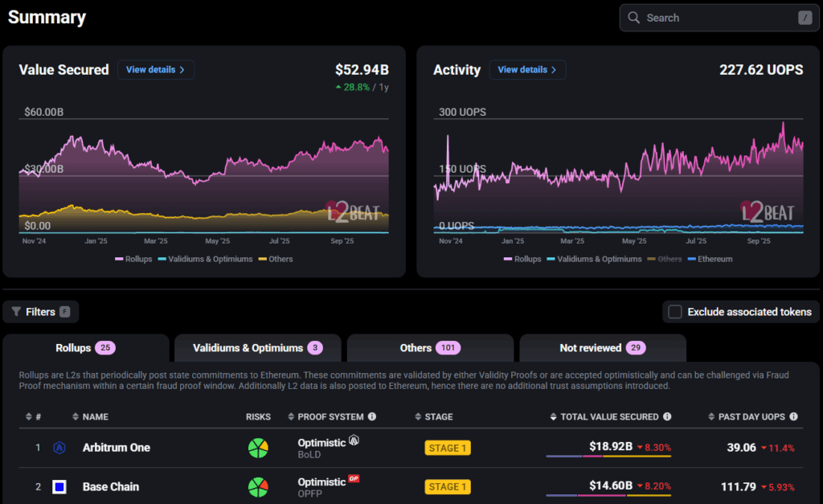The image size is (823, 504).
Task: Open View details for Value Secured
Action: tap(156, 70)
